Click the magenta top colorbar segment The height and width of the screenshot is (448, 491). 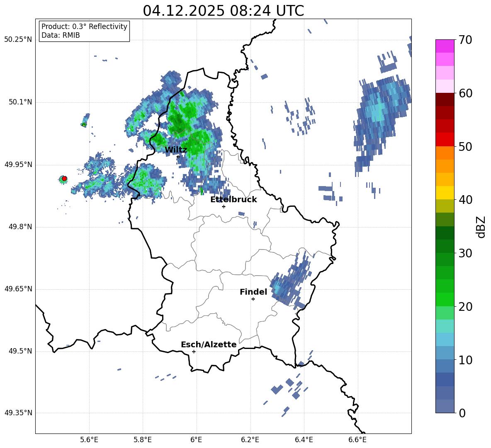(x=445, y=46)
